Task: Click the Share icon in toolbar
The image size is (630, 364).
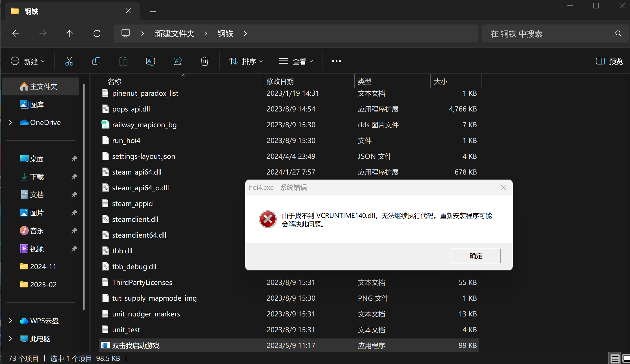Action: pyautogui.click(x=177, y=61)
